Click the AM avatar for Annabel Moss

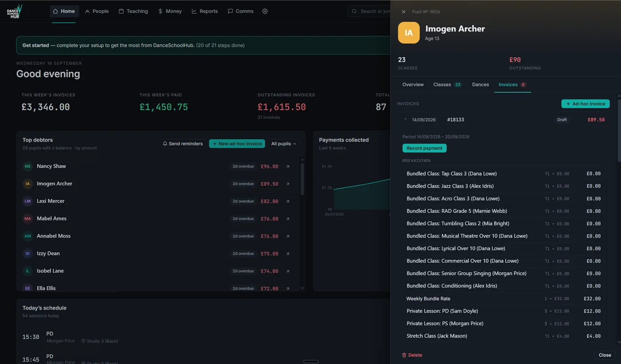click(x=28, y=236)
